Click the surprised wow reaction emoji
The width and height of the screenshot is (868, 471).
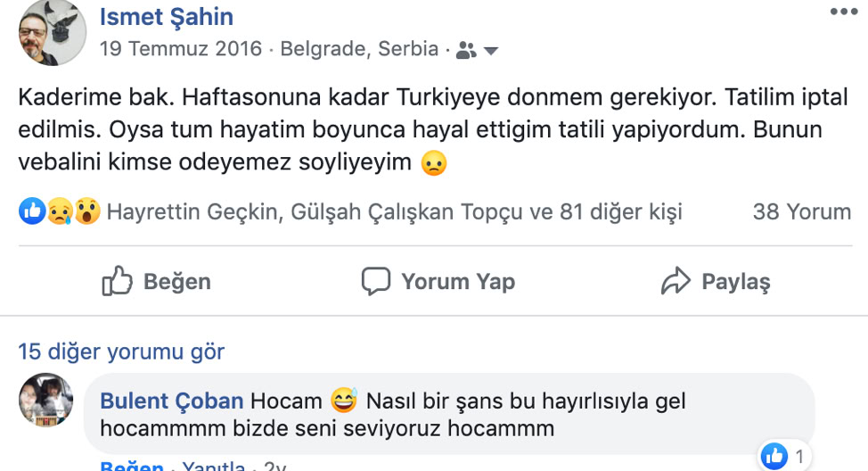tap(87, 211)
